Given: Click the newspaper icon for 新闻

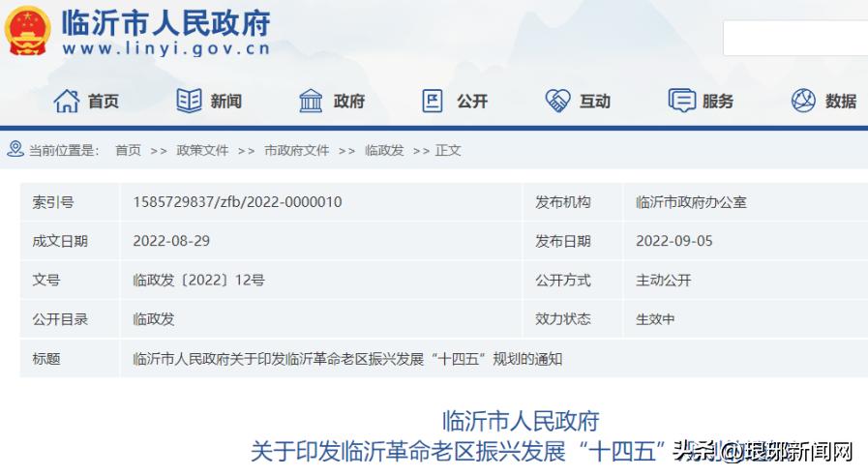Looking at the screenshot, I should [x=190, y=101].
